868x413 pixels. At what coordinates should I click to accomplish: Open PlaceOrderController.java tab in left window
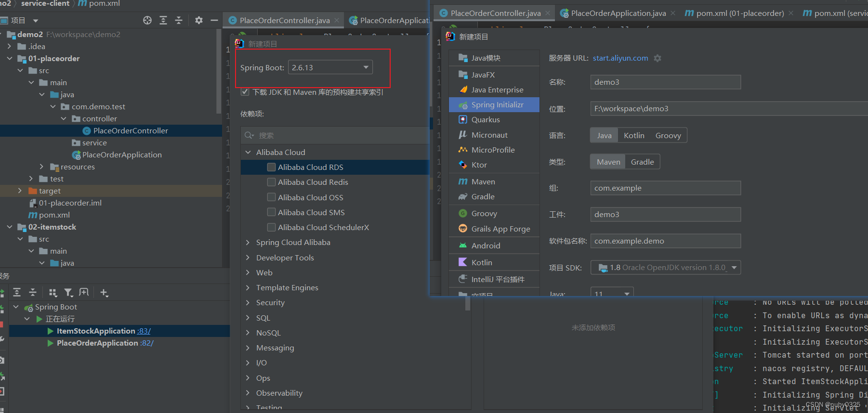tap(284, 20)
